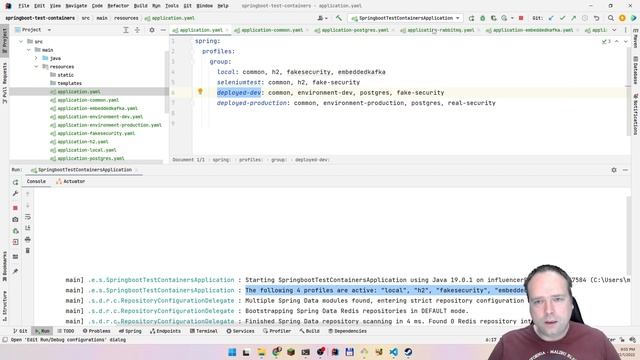The width and height of the screenshot is (640, 360).
Task: Switch to the Console tab
Action: pos(36,181)
